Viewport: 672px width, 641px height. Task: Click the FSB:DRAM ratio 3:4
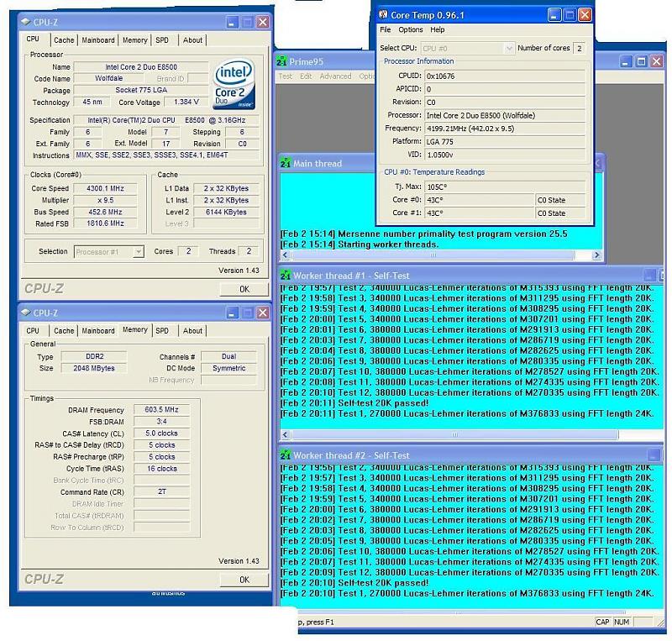161,422
